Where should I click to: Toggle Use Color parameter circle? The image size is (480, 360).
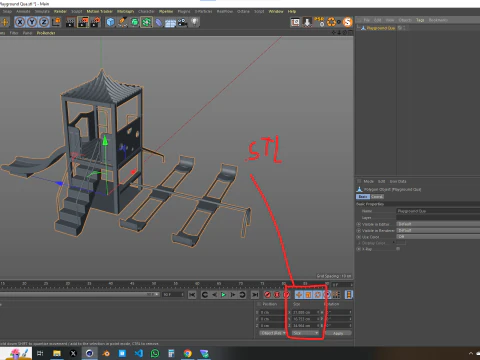359,237
